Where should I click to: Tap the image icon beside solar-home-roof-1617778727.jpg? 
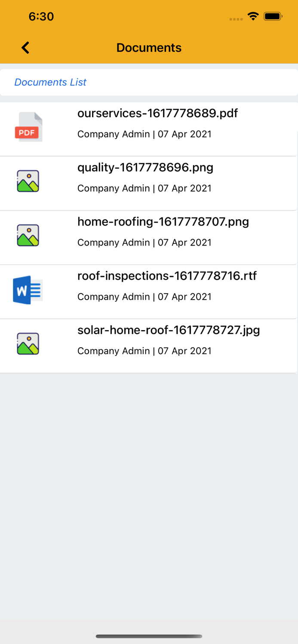click(28, 343)
